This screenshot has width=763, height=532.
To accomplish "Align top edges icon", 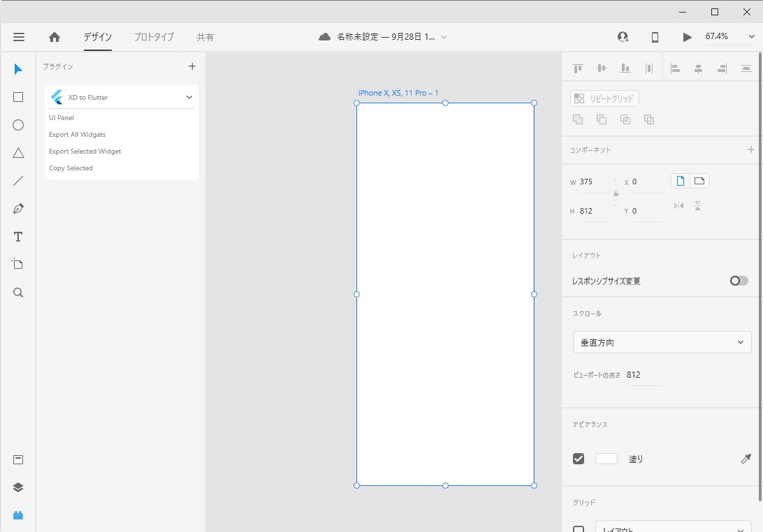I will point(578,68).
